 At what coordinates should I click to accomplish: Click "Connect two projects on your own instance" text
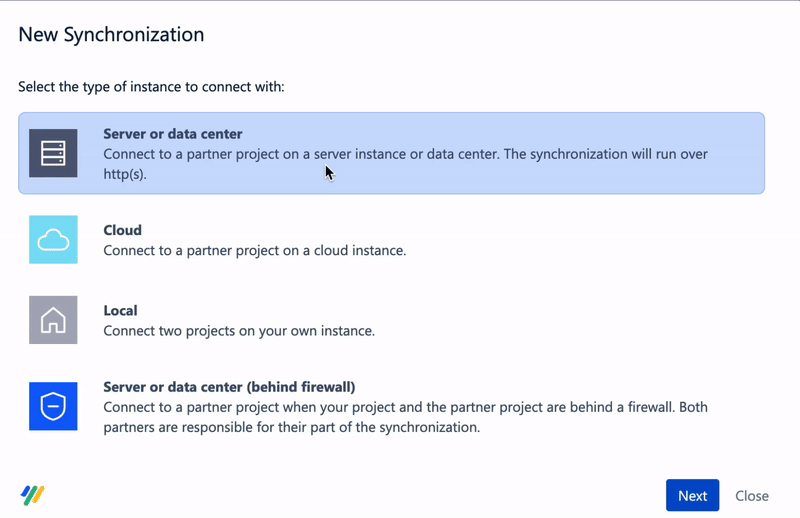pos(239,331)
